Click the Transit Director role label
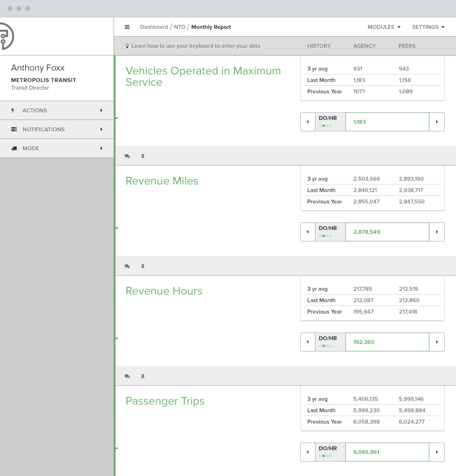 (x=30, y=88)
